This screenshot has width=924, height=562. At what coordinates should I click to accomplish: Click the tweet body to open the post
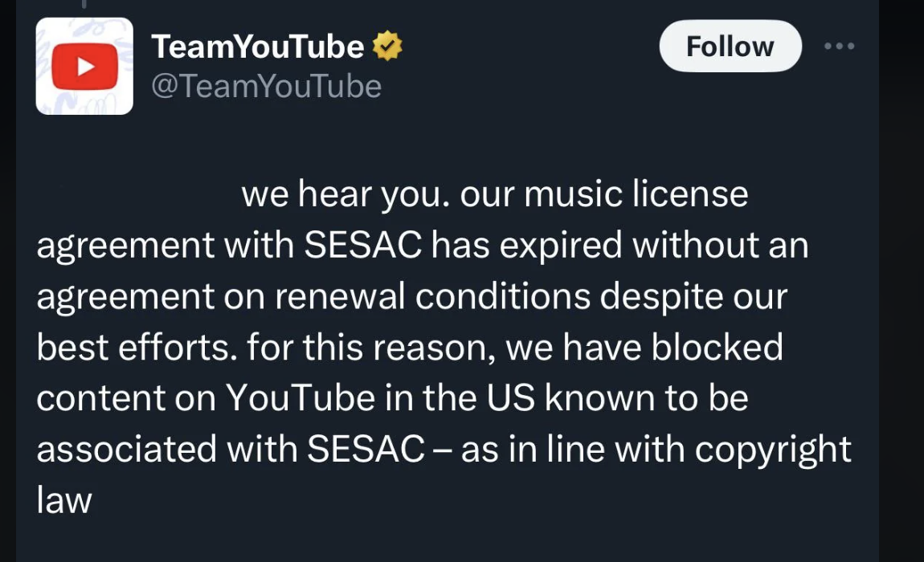coord(442,345)
